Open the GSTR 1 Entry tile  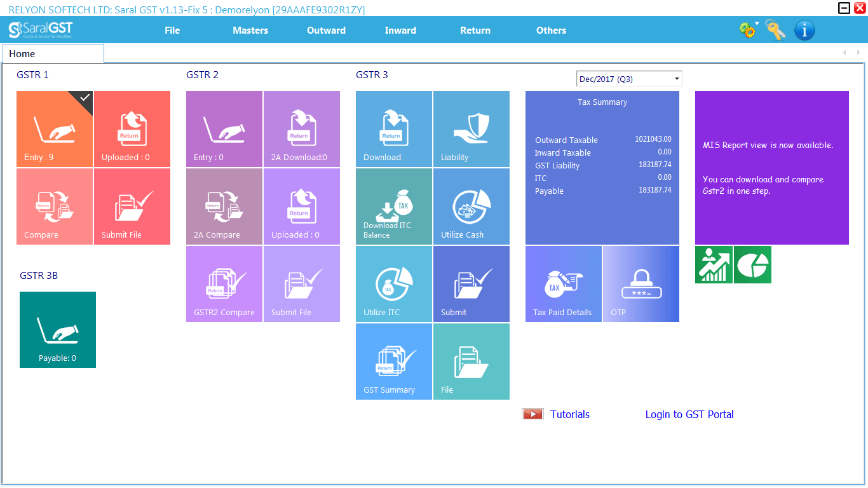(x=55, y=129)
